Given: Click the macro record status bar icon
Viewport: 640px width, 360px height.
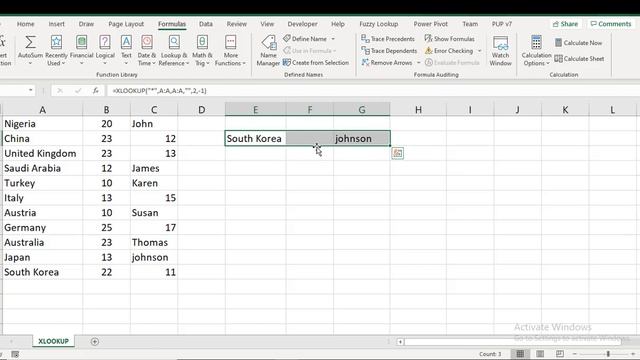Looking at the screenshot, I should point(15,354).
